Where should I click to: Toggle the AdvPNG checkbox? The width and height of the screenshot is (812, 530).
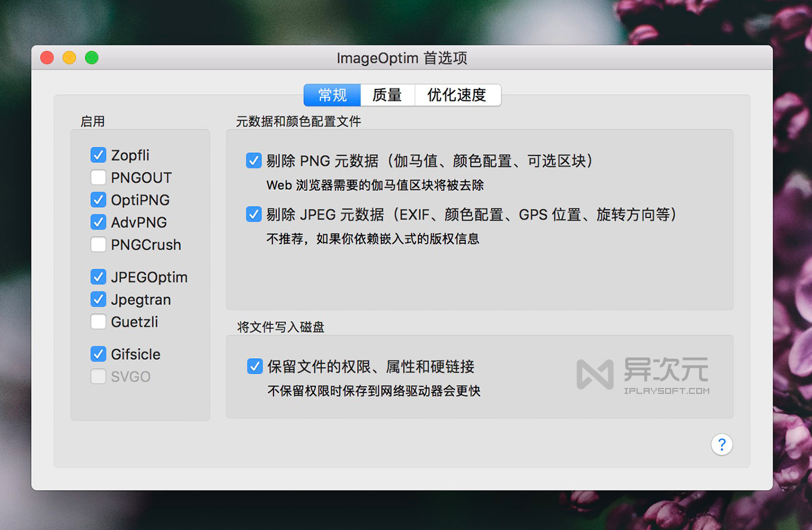click(99, 222)
